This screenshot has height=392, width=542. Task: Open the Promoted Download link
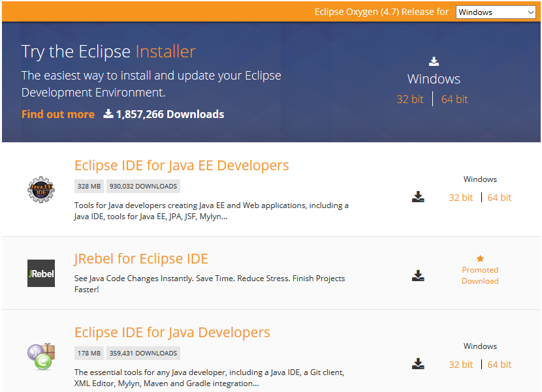pos(480,275)
